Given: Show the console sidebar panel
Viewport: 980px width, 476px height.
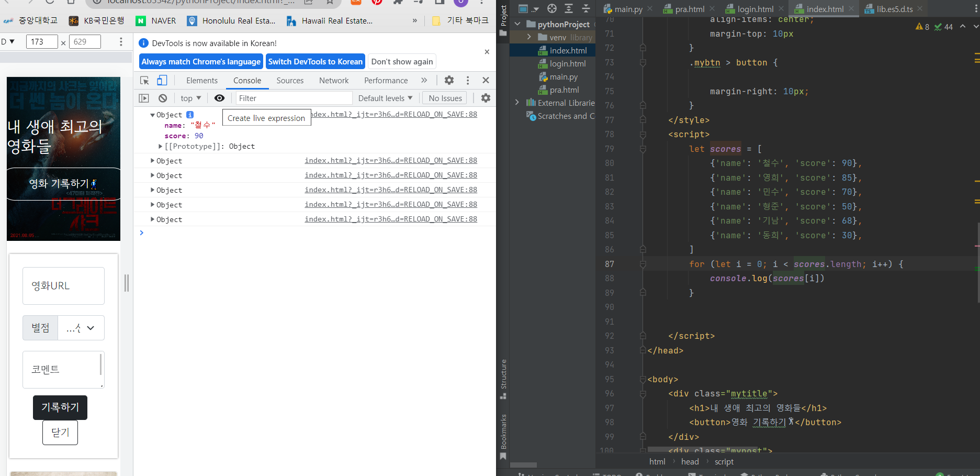Looking at the screenshot, I should (144, 98).
